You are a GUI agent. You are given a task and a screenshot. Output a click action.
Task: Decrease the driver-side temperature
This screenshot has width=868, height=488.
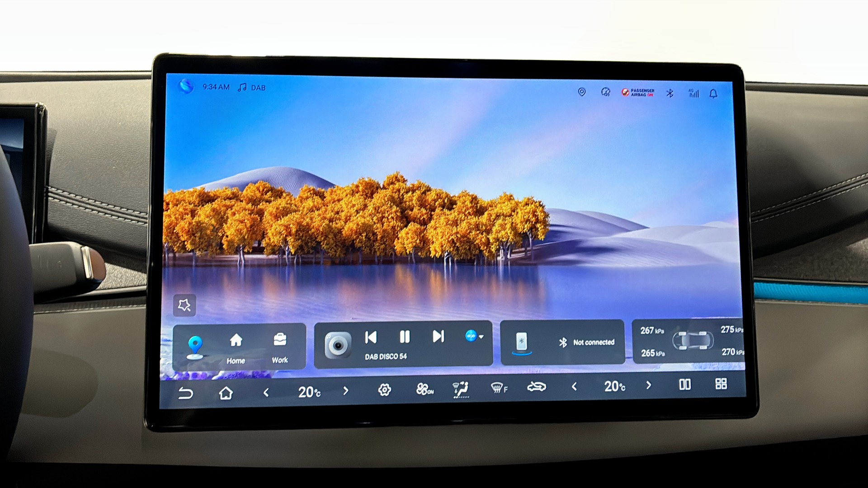266,392
